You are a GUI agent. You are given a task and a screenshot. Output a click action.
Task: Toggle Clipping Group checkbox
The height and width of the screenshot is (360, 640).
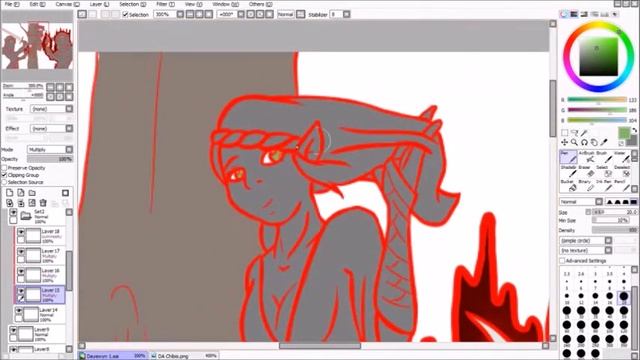tap(4, 175)
